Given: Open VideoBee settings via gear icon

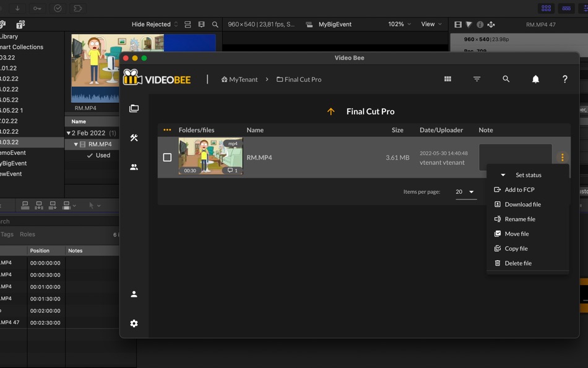Looking at the screenshot, I should pos(134,323).
